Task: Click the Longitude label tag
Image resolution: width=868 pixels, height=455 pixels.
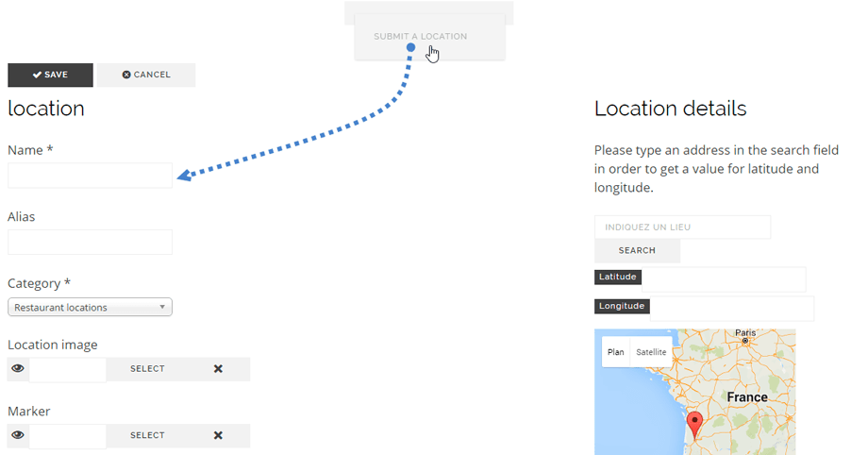Action: 622,306
